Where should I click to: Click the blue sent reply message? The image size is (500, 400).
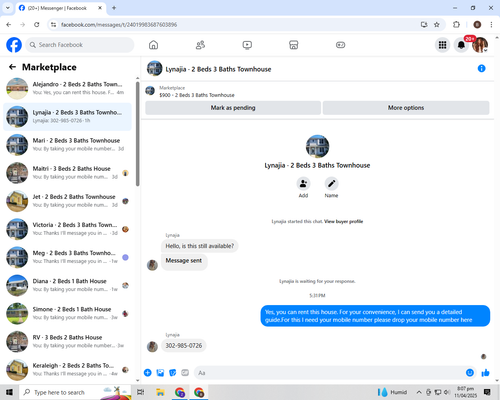point(375,316)
